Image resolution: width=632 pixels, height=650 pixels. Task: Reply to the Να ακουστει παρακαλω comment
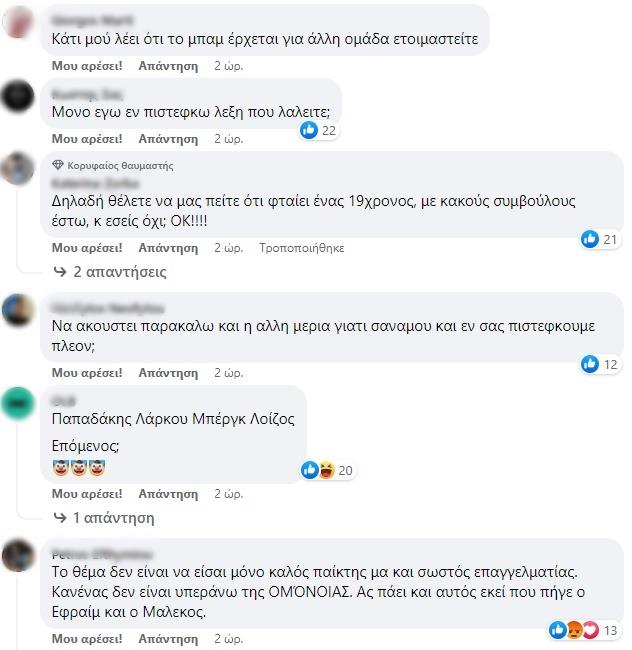coord(168,373)
